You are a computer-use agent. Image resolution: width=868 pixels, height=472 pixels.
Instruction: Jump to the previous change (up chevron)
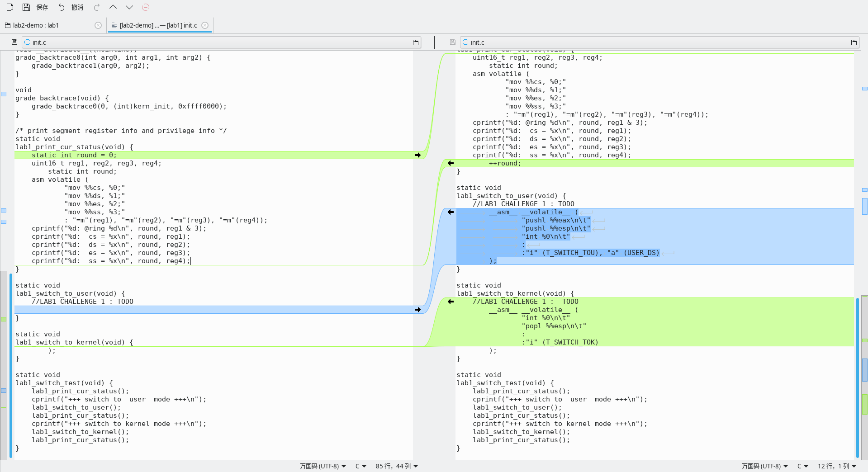coord(113,7)
